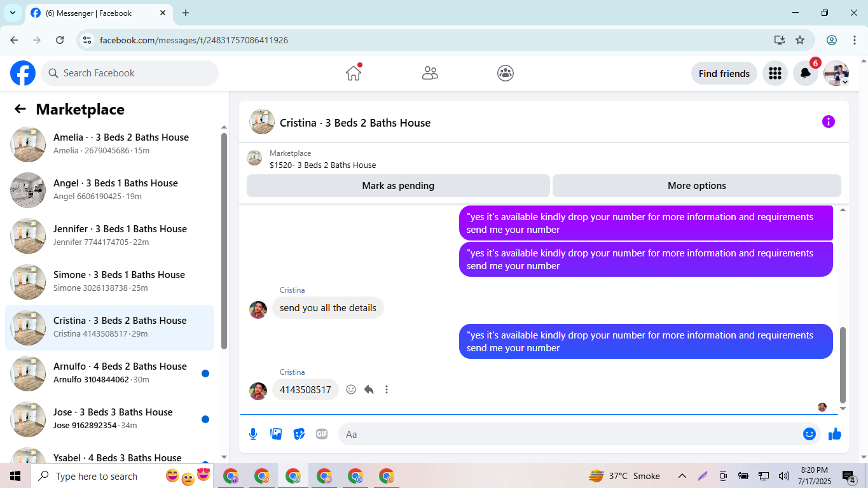Open Amelia 3 Beds 2 Baths conversation
The height and width of the screenshot is (488, 868).
109,144
